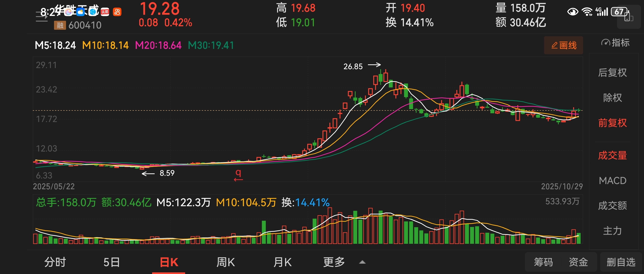Select 前复权 forward adjustment option
The image size is (644, 274).
pyautogui.click(x=612, y=123)
